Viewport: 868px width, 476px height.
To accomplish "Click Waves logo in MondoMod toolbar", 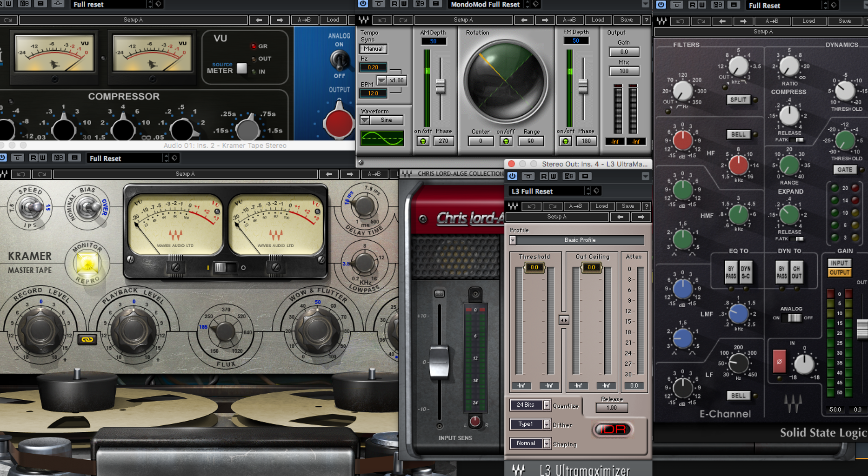I will 364,20.
